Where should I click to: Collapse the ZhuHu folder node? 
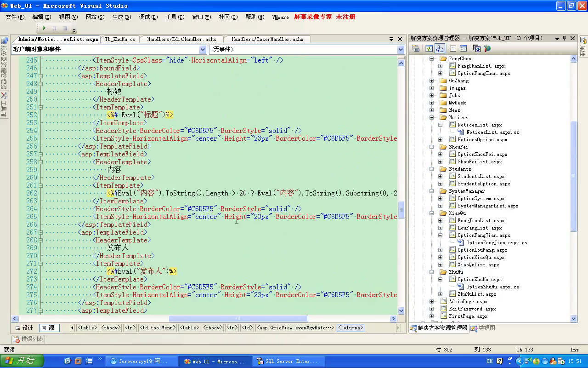pyautogui.click(x=431, y=272)
